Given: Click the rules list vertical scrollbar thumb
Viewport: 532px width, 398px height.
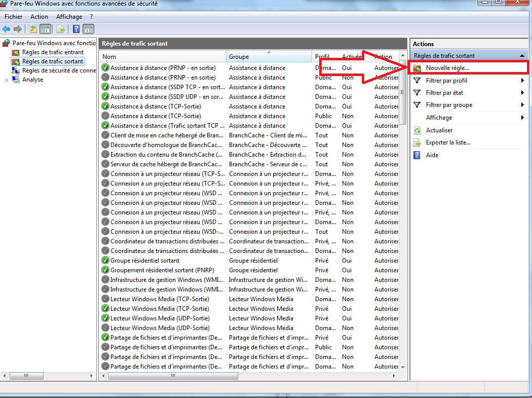Looking at the screenshot, I should 403,92.
